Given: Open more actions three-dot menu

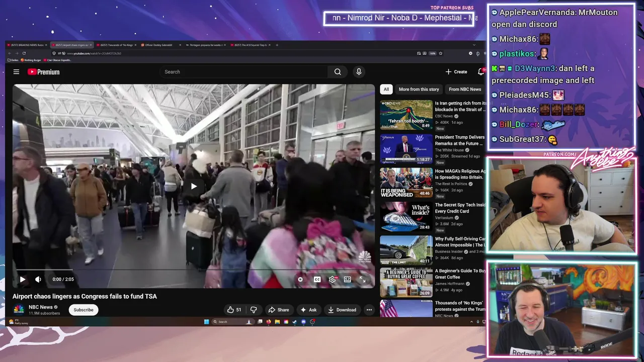Looking at the screenshot, I should 369,310.
